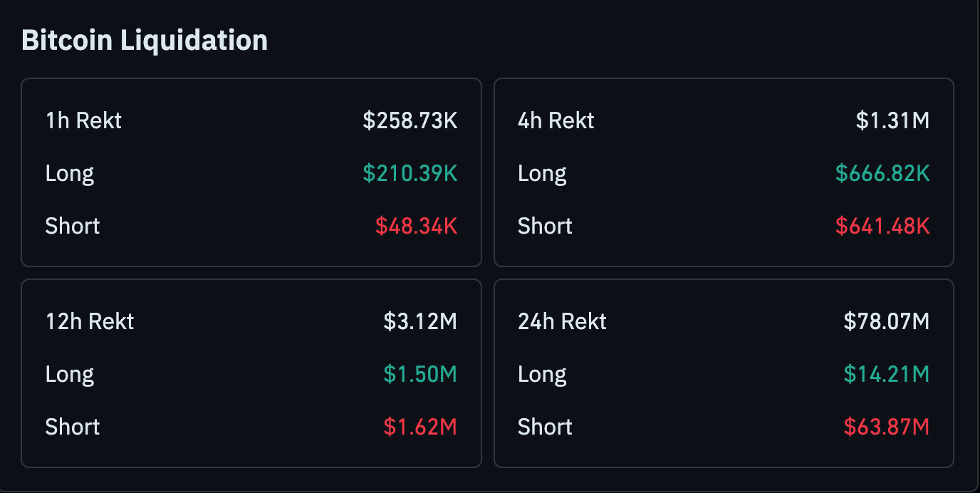Click the Long label in the 1h card
980x493 pixels.
[70, 173]
